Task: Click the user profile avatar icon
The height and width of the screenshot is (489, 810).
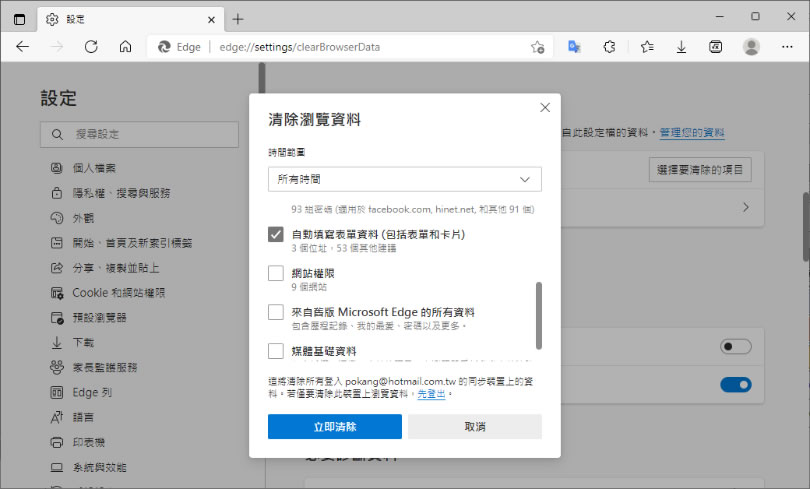Action: coord(751,47)
